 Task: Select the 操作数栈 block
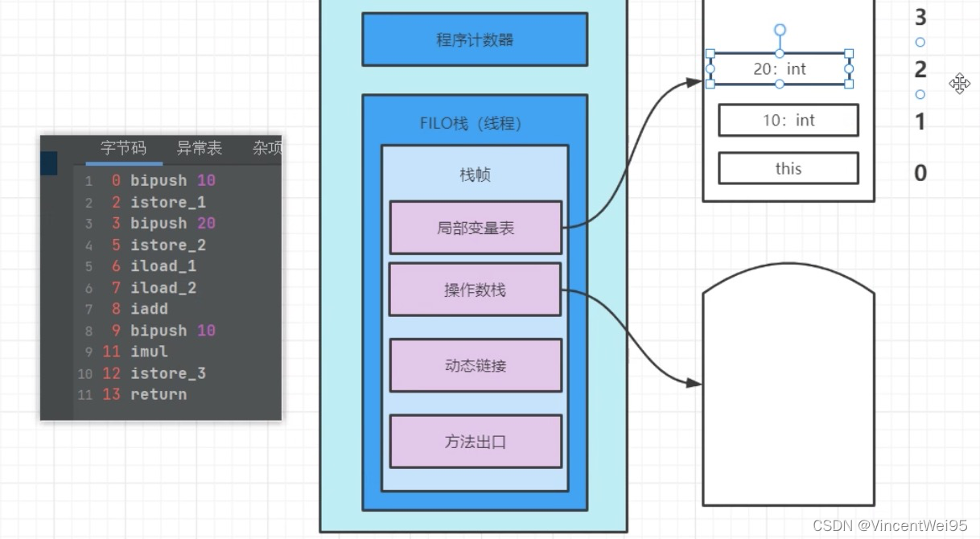tap(474, 290)
